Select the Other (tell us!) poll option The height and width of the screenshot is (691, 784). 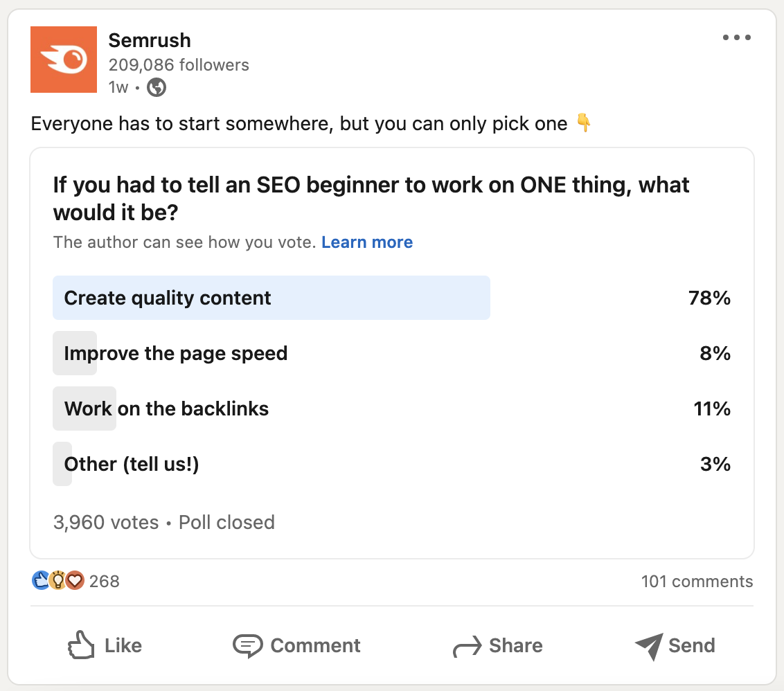(391, 464)
